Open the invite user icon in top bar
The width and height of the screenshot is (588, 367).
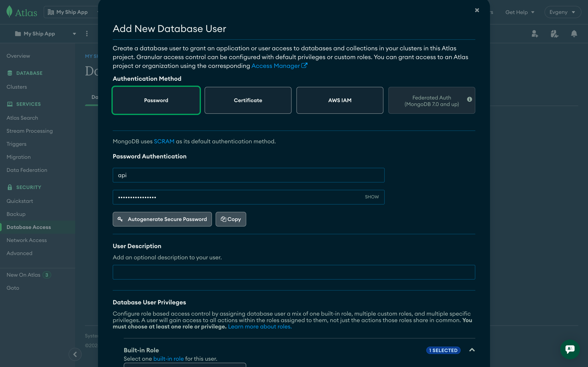pos(535,34)
